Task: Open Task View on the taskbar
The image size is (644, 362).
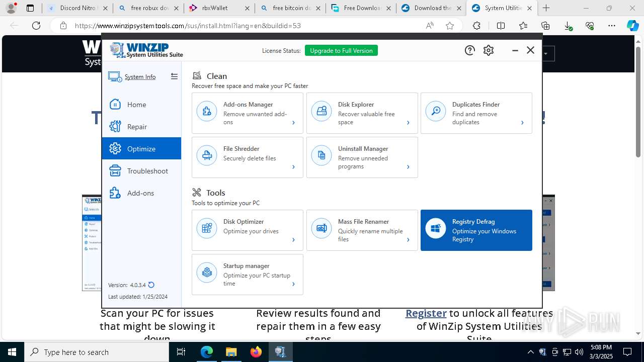Action: point(182,352)
